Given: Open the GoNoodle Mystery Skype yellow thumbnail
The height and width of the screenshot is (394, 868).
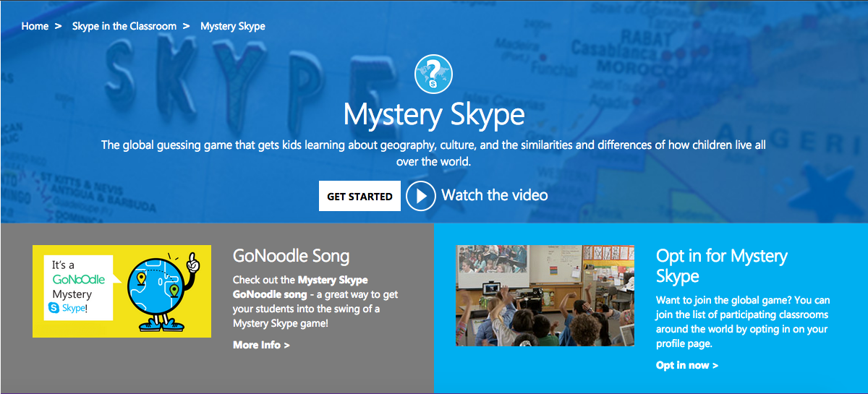Looking at the screenshot, I should 122,291.
